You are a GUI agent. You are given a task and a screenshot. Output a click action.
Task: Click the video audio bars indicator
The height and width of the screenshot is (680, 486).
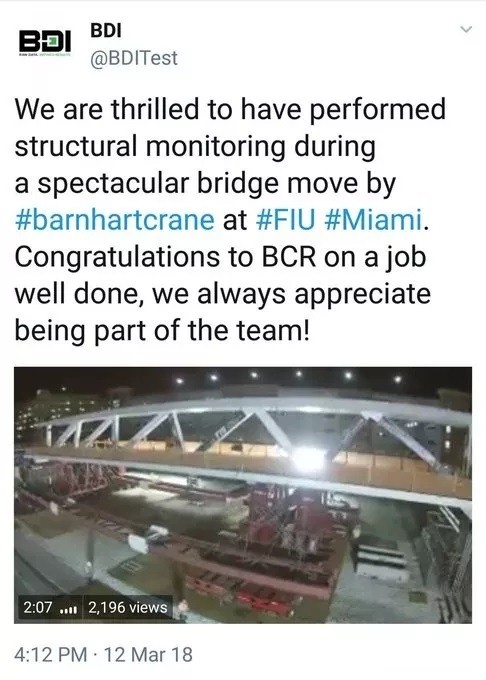coord(68,609)
